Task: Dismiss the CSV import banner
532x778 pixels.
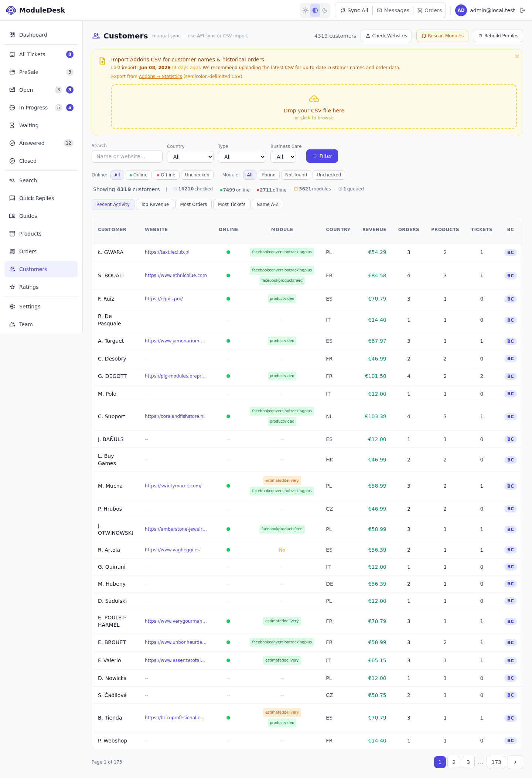Action: click(x=517, y=56)
